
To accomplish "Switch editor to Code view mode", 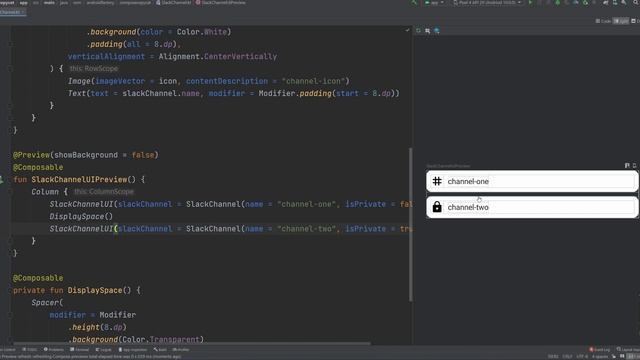I will pyautogui.click(x=603, y=21).
